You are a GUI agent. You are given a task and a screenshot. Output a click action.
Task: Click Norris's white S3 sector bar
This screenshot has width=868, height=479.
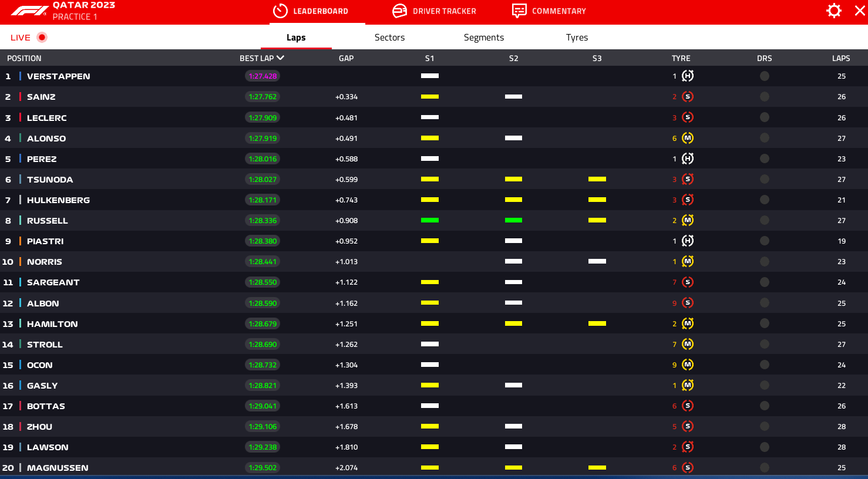point(597,261)
